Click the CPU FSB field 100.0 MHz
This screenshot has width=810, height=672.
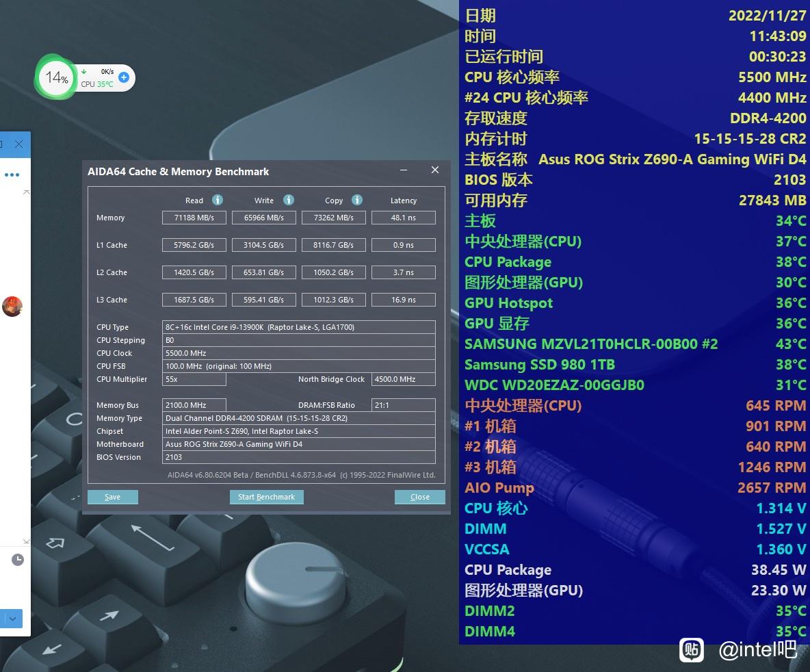[298, 366]
